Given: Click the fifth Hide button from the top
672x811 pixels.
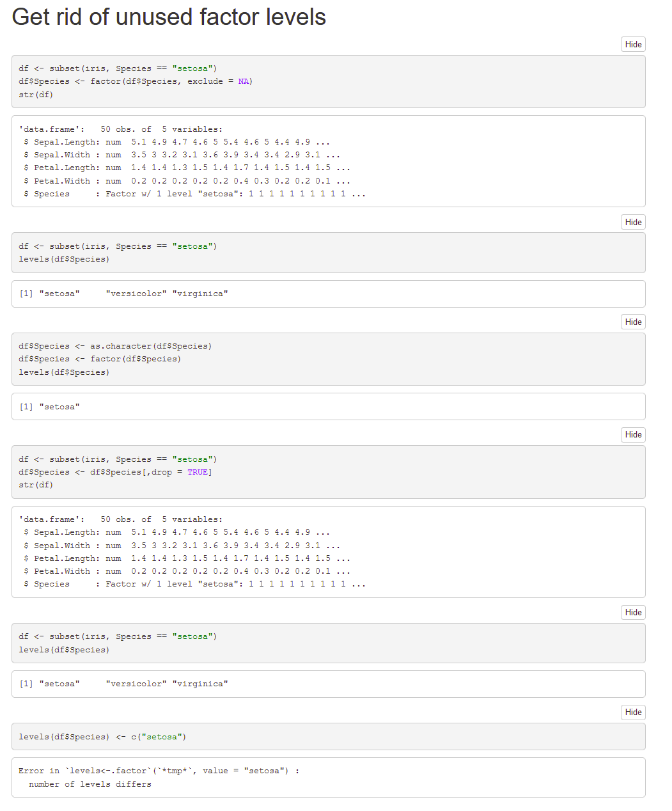Looking at the screenshot, I should [x=632, y=612].
